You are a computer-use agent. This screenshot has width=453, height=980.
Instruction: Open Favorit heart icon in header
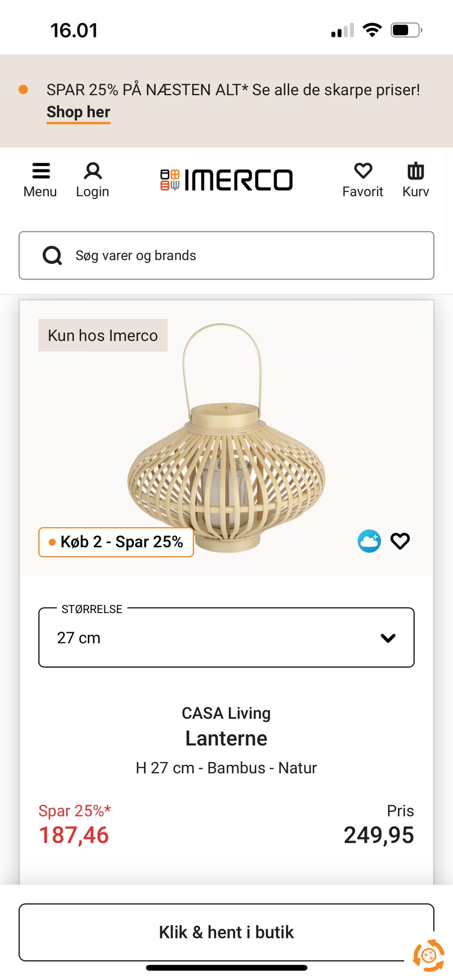click(362, 179)
